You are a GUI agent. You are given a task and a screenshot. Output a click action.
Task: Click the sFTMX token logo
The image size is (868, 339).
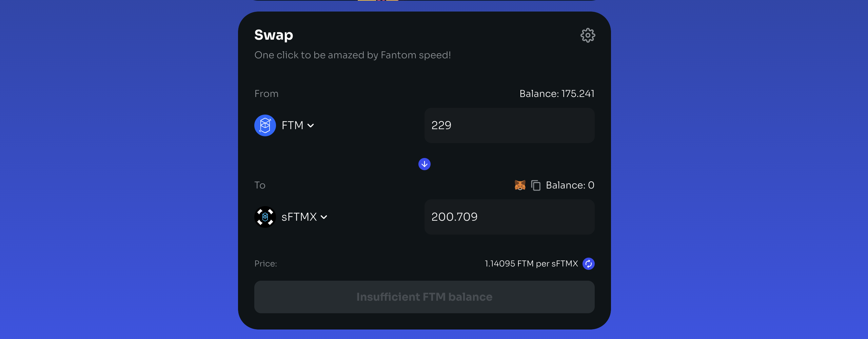click(265, 217)
